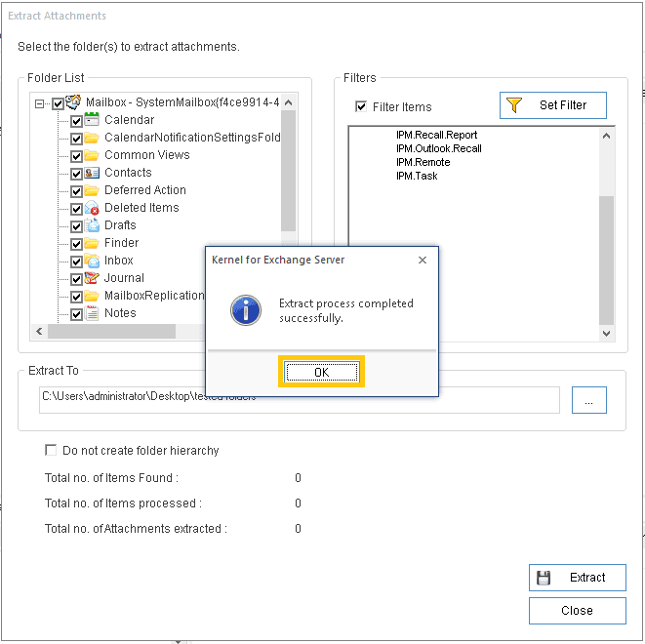Uncheck the Common Views checkbox
Viewport: 645px width, 644px height.
[x=76, y=156]
